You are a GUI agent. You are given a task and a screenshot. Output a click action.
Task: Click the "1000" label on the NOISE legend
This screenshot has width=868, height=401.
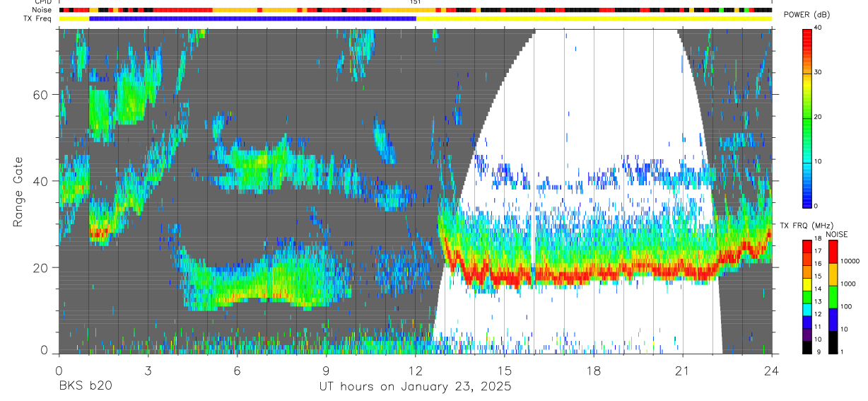(848, 284)
